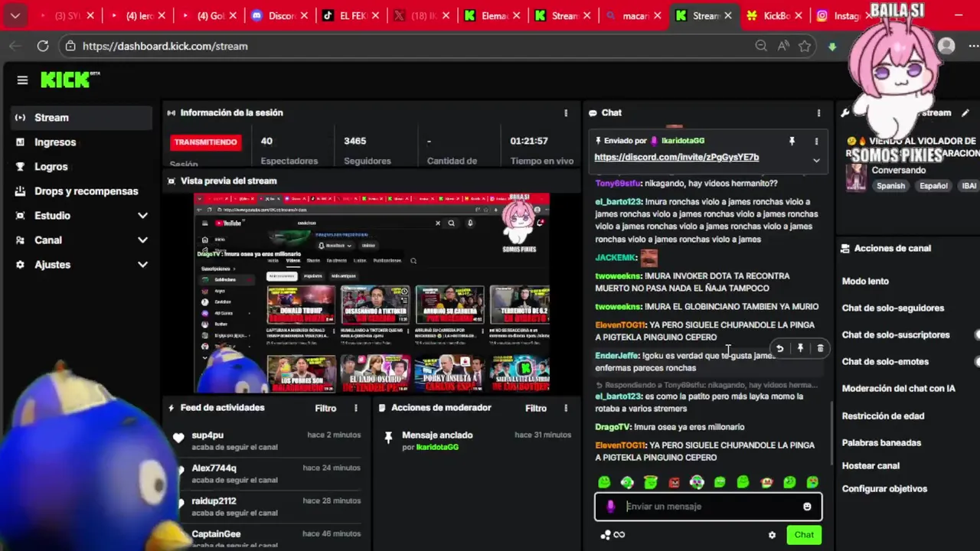Click username raidup2112 in activity feed

click(214, 501)
